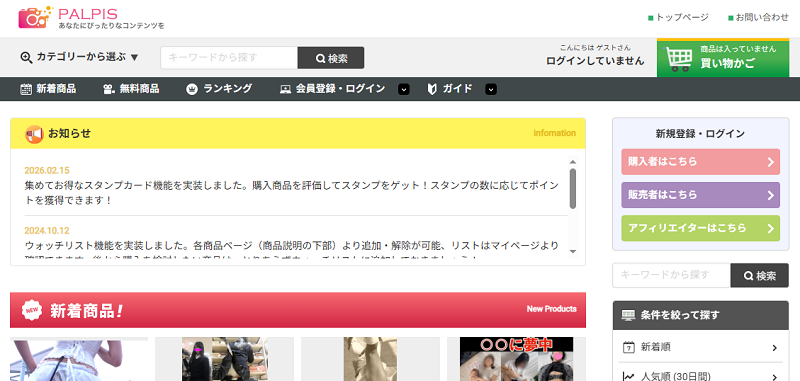Select the laptop icon for 会員登録・ログイン

pyautogui.click(x=285, y=89)
